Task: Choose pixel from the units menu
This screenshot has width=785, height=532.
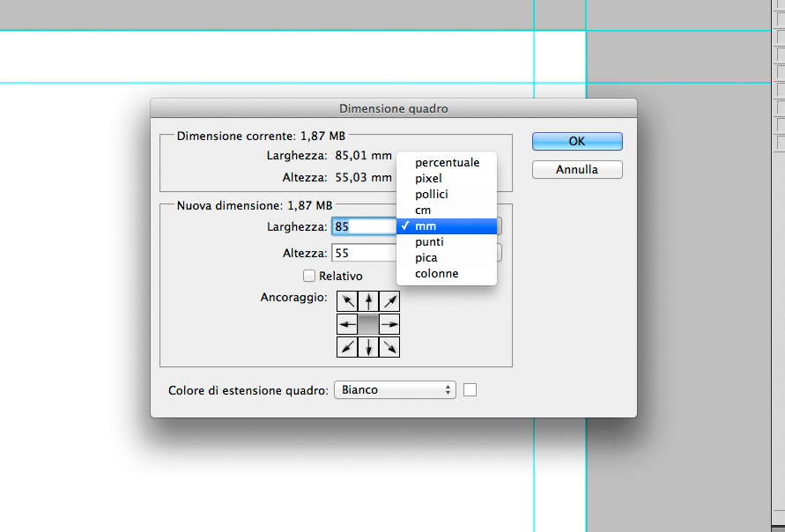Action: tap(447, 178)
